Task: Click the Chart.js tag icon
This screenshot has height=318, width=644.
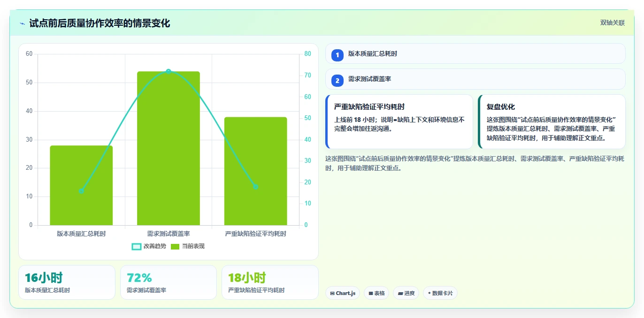Action: coord(332,293)
